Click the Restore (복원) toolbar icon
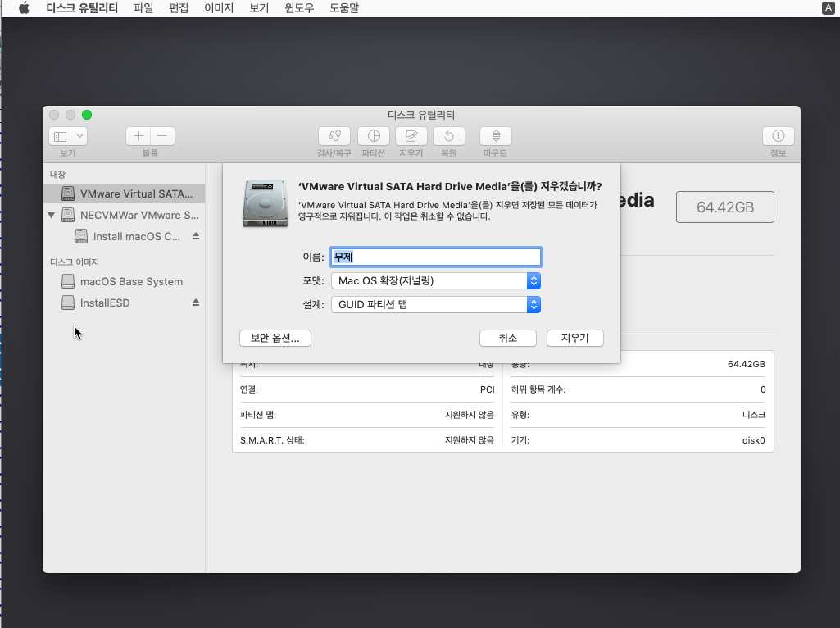Image resolution: width=840 pixels, height=628 pixels. coord(449,136)
